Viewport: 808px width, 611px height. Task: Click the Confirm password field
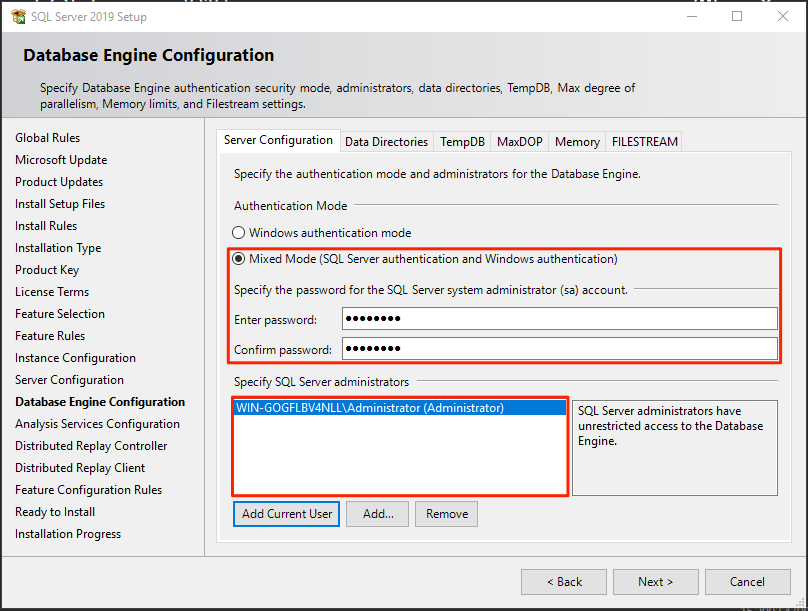[560, 348]
